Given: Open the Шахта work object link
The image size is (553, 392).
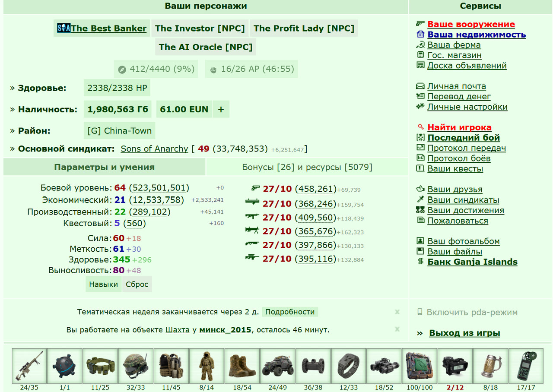Looking at the screenshot, I should click(x=178, y=330).
